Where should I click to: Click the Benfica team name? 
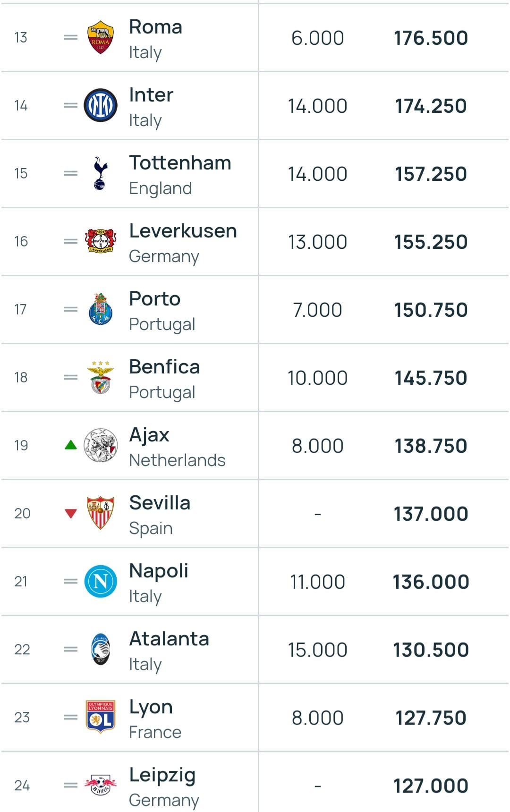pyautogui.click(x=165, y=367)
